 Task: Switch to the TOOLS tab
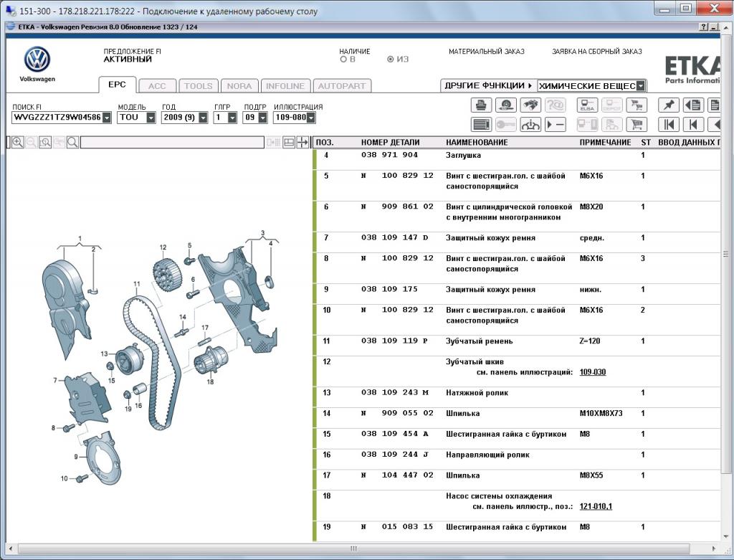(x=199, y=86)
